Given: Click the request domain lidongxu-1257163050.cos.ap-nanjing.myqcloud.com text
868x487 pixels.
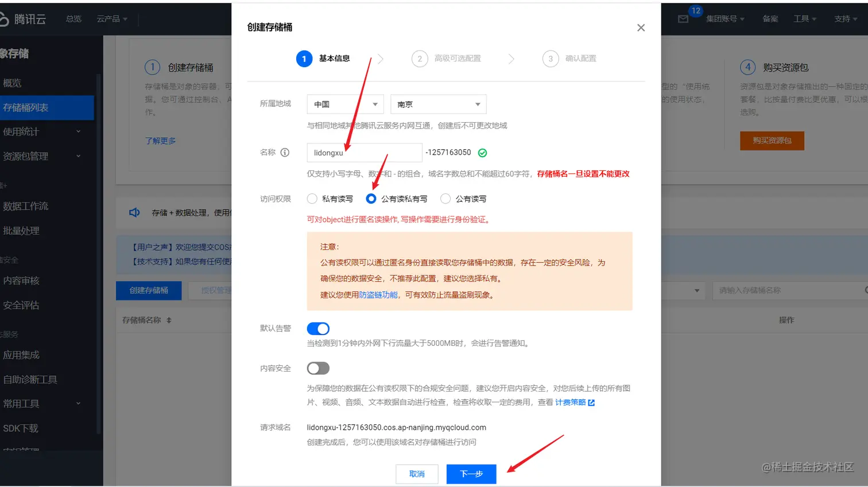Looking at the screenshot, I should coord(397,428).
